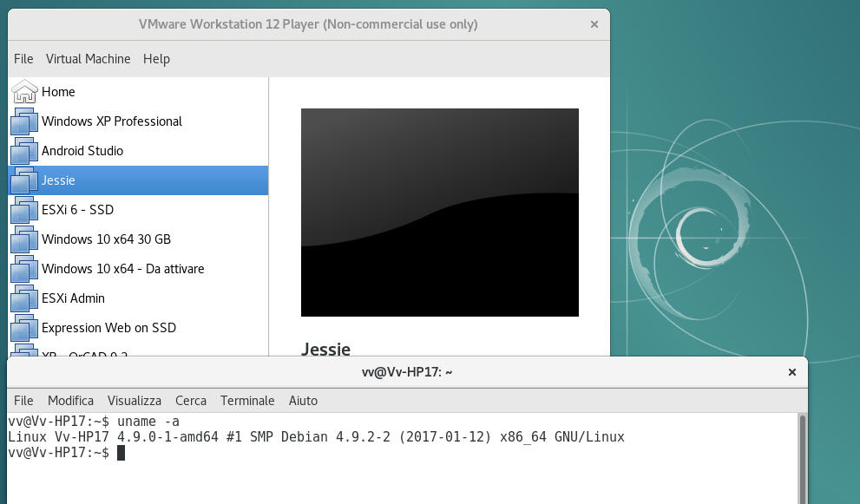Screen dimensions: 860x504
Task: Select Windows 10 x64 - Da attivare label
Action: click(x=123, y=269)
